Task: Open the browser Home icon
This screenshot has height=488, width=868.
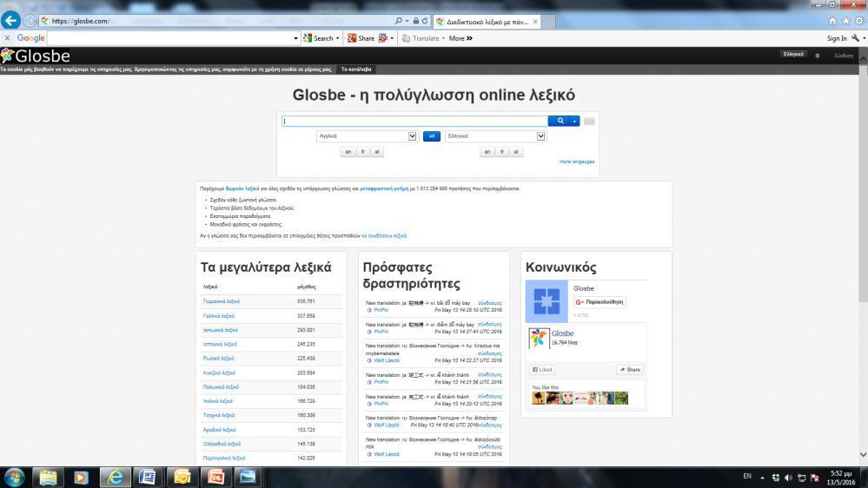Action: click(832, 21)
